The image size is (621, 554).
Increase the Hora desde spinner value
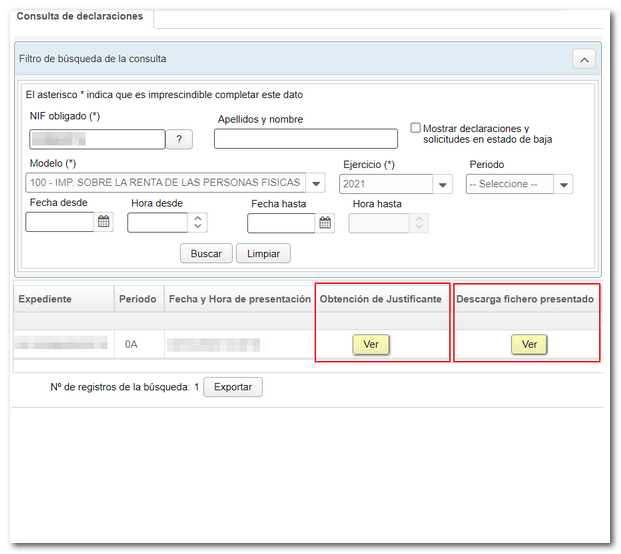point(198,218)
